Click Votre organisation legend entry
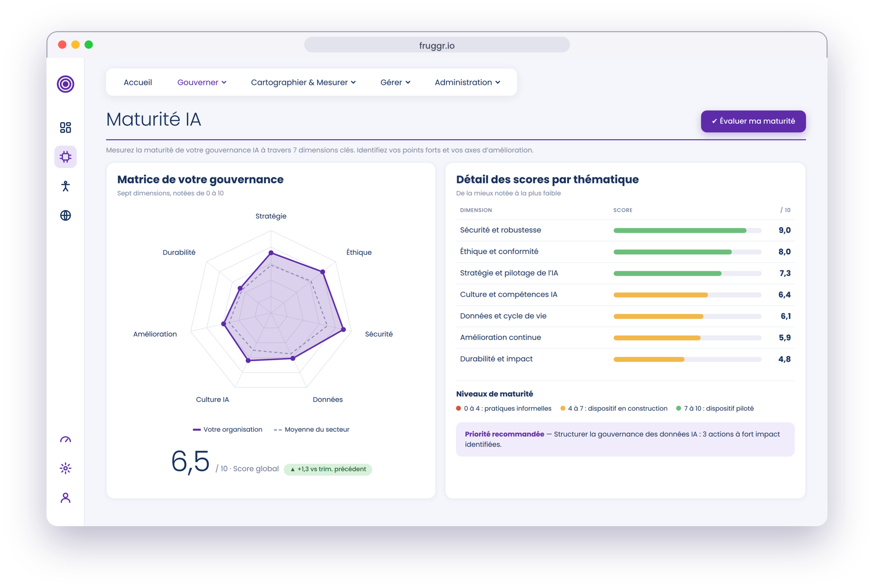 click(x=227, y=429)
